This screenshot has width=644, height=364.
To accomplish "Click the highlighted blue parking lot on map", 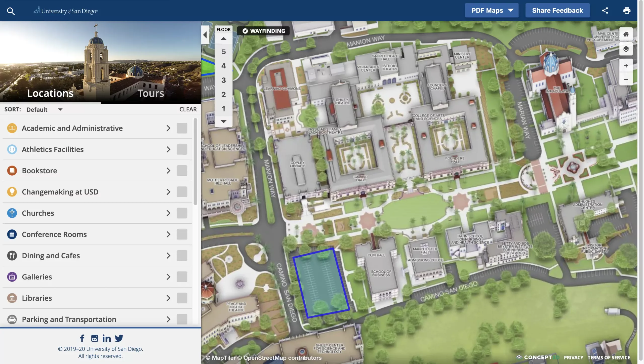I will pyautogui.click(x=321, y=283).
